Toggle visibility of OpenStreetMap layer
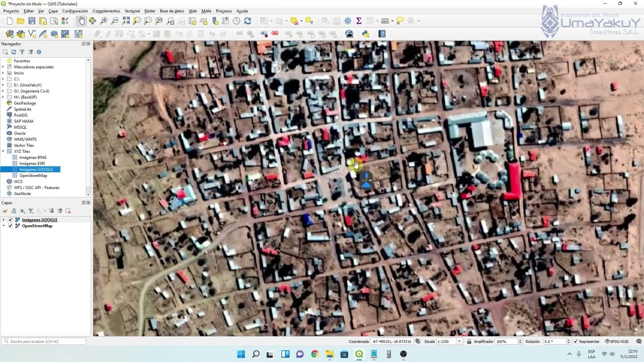644x362 pixels. tap(11, 226)
